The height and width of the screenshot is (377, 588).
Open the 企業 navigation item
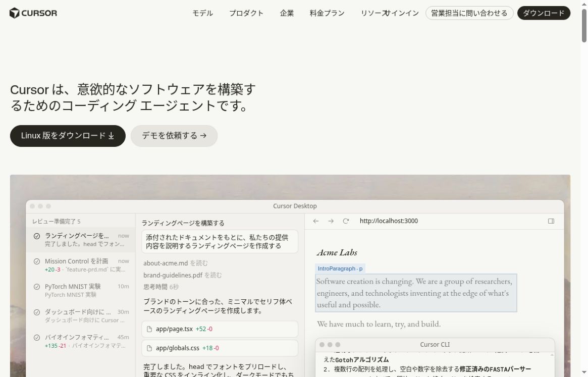287,13
